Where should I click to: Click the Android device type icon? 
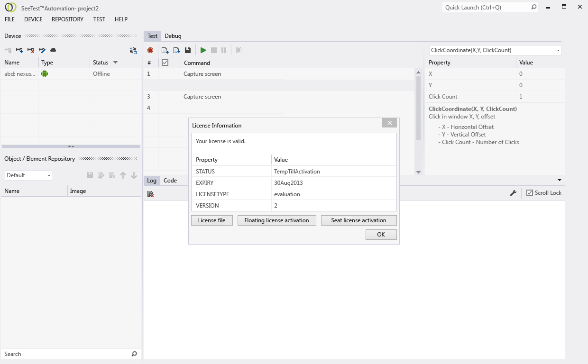pos(45,73)
